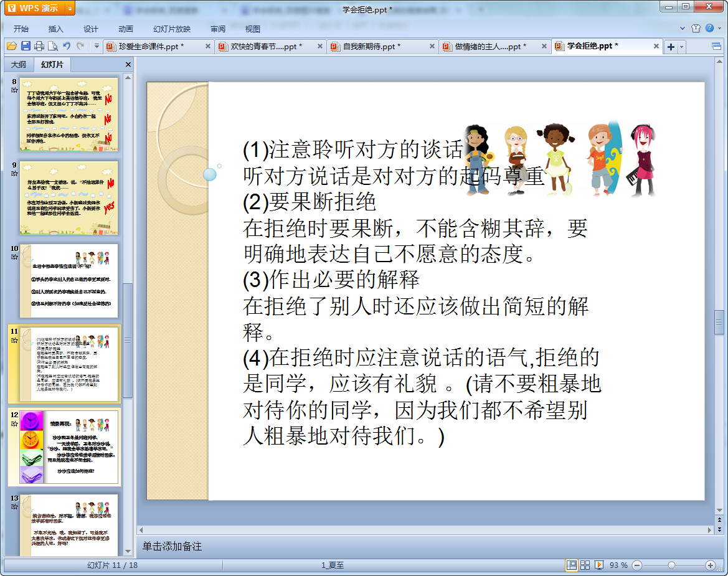The image size is (728, 576).
Task: Click the window list icon at tab bar end
Action: [x=716, y=47]
